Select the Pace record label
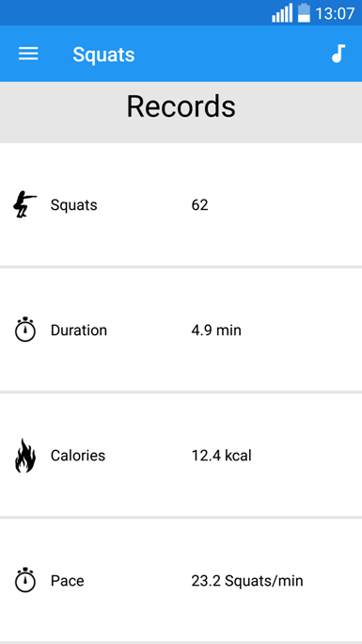362x644 pixels. point(68,580)
